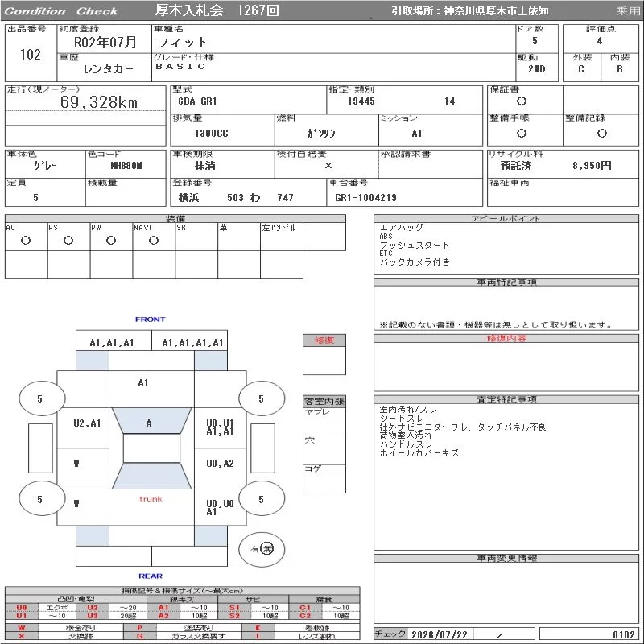Click transmission value AT
Image resolution: width=644 pixels, height=644 pixels.
417,134
